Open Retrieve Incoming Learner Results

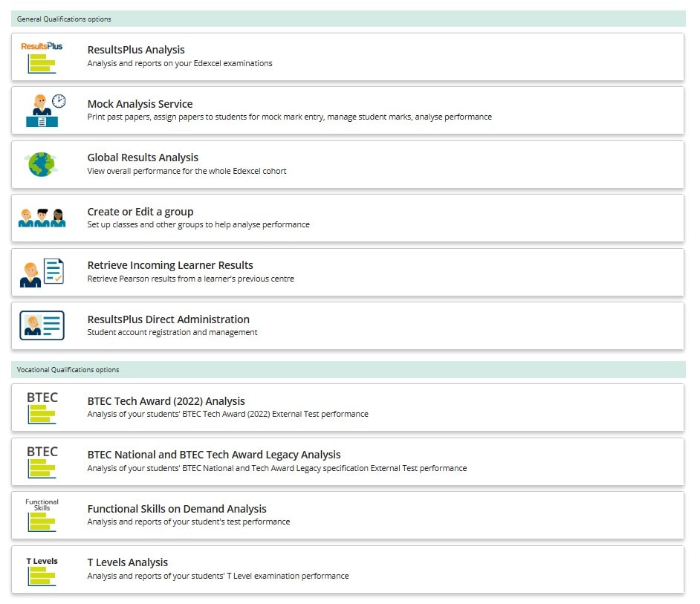[170, 264]
